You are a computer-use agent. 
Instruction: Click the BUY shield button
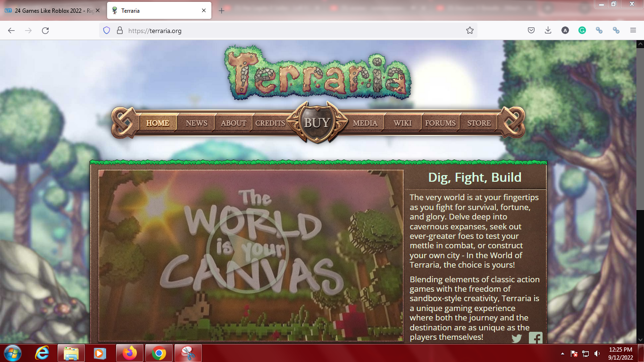317,123
